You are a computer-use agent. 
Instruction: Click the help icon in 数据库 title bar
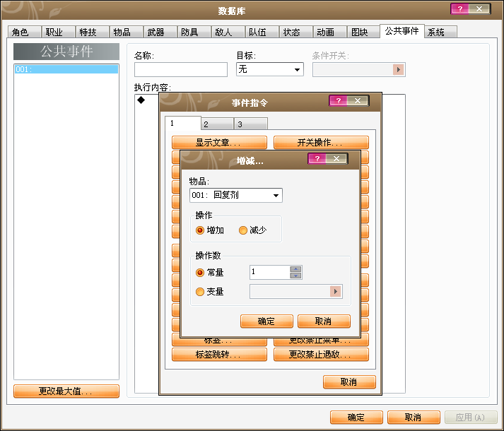(x=459, y=8)
